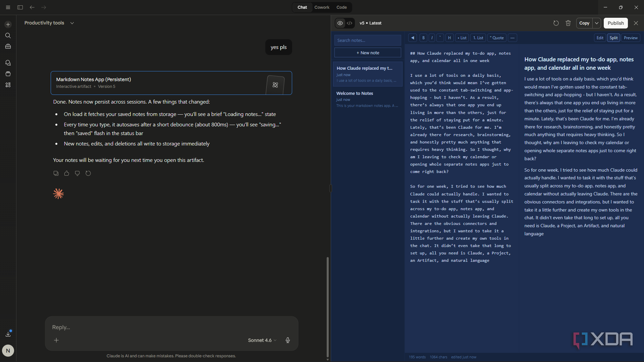Click the Search notes field
This screenshot has height=362, width=644.
click(x=368, y=40)
